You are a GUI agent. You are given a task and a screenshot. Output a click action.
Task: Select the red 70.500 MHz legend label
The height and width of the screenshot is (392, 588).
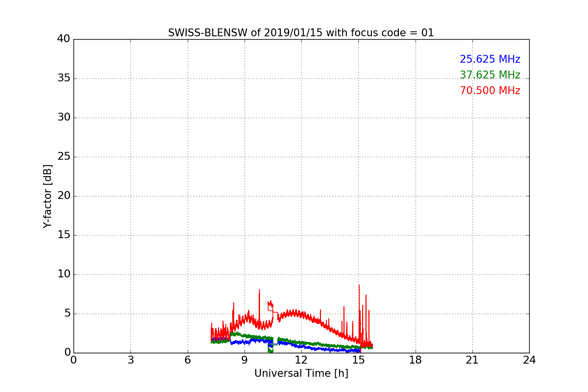[490, 91]
